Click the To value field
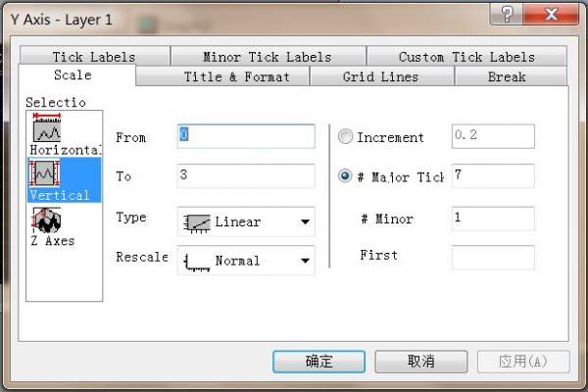This screenshot has width=588, height=392. pos(246,175)
